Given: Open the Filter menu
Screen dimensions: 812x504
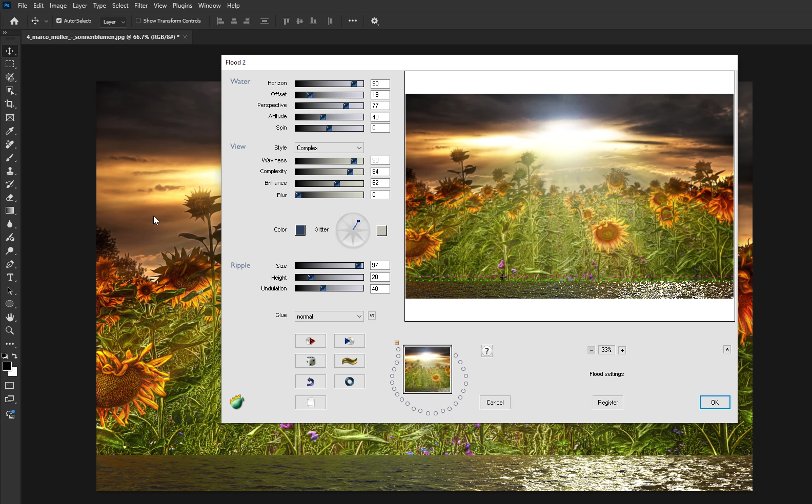Looking at the screenshot, I should click(x=141, y=6).
